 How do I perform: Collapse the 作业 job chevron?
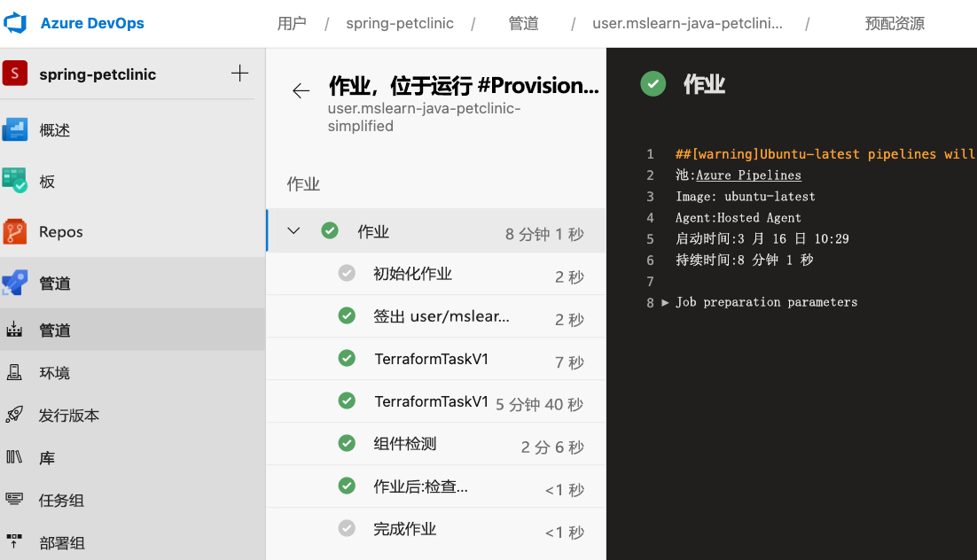(293, 231)
